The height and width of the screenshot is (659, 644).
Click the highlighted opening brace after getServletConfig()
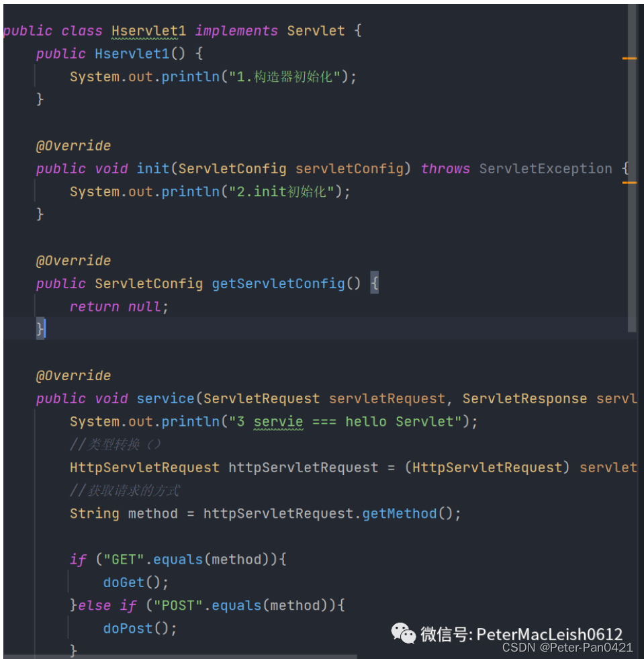pos(374,282)
